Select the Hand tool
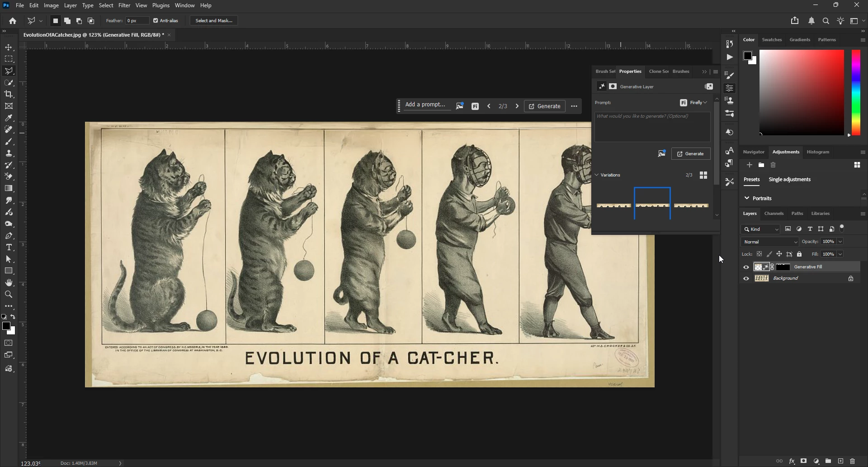The image size is (868, 467). (9, 283)
